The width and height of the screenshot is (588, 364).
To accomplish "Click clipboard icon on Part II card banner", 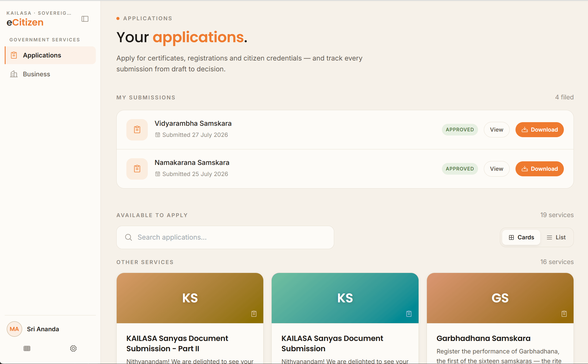I will (x=254, y=314).
